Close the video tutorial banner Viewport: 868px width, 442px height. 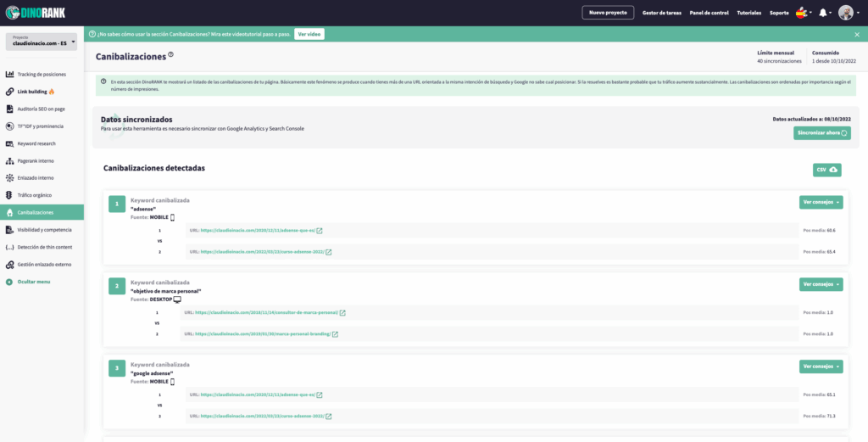coord(856,34)
